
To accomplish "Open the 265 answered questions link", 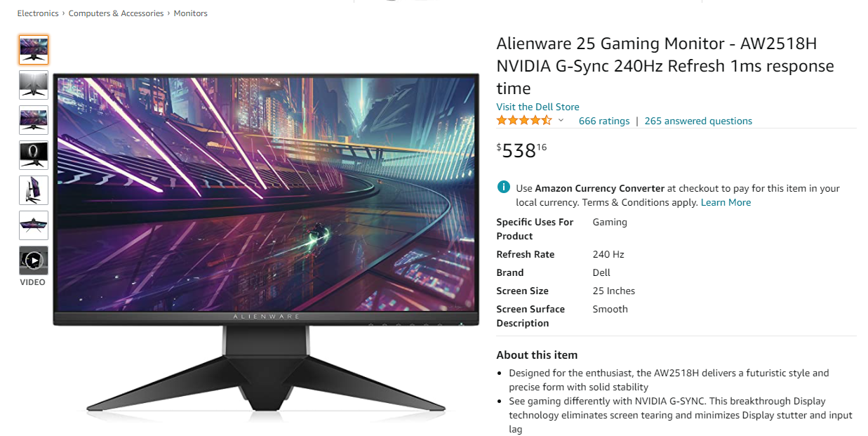I will (x=698, y=121).
